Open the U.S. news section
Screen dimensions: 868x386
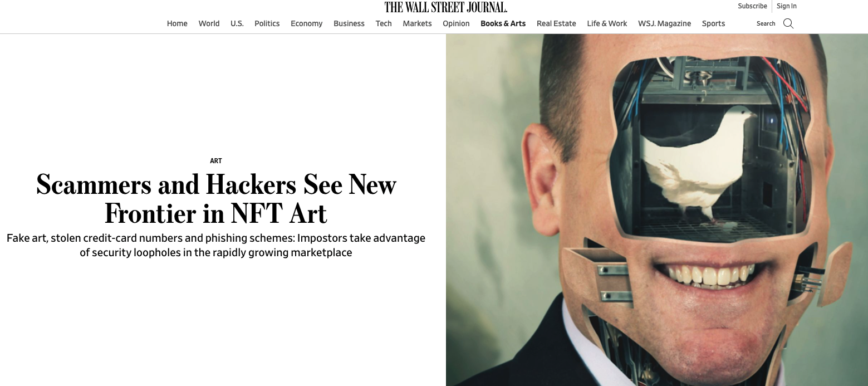tap(237, 23)
